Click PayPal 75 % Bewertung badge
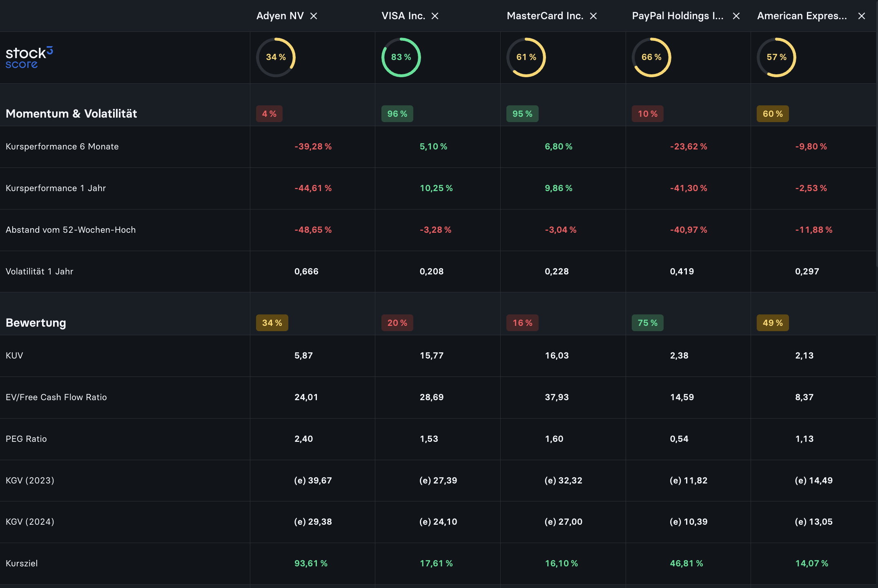Image resolution: width=878 pixels, height=588 pixels. [648, 323]
